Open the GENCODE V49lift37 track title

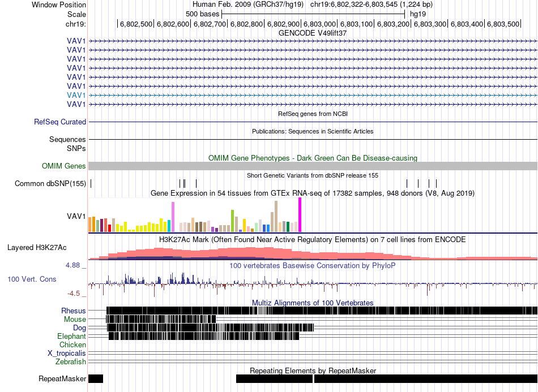pos(313,33)
